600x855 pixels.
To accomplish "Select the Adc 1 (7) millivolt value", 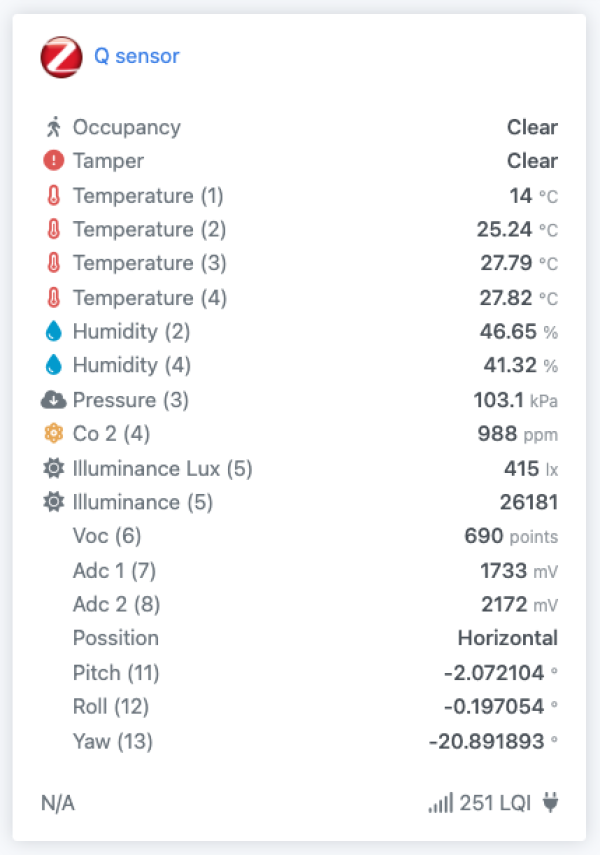I will (x=519, y=570).
